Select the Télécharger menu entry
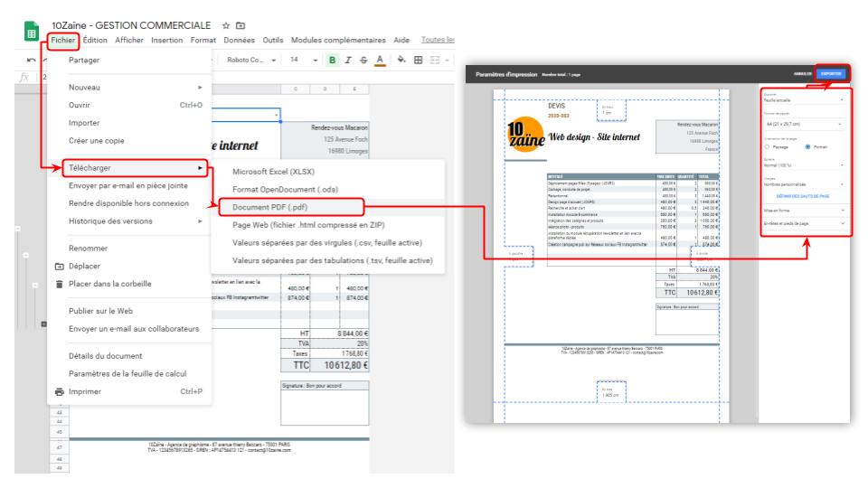Image resolution: width=868 pixels, height=488 pixels. 135,168
